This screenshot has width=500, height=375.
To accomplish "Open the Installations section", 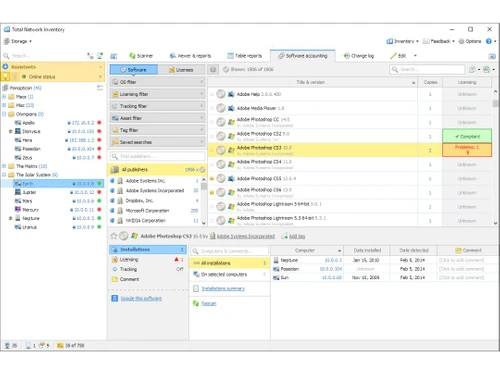I will (x=148, y=249).
